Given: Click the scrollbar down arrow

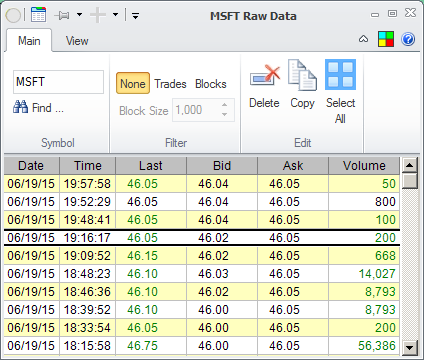Looking at the screenshot, I should (x=409, y=348).
